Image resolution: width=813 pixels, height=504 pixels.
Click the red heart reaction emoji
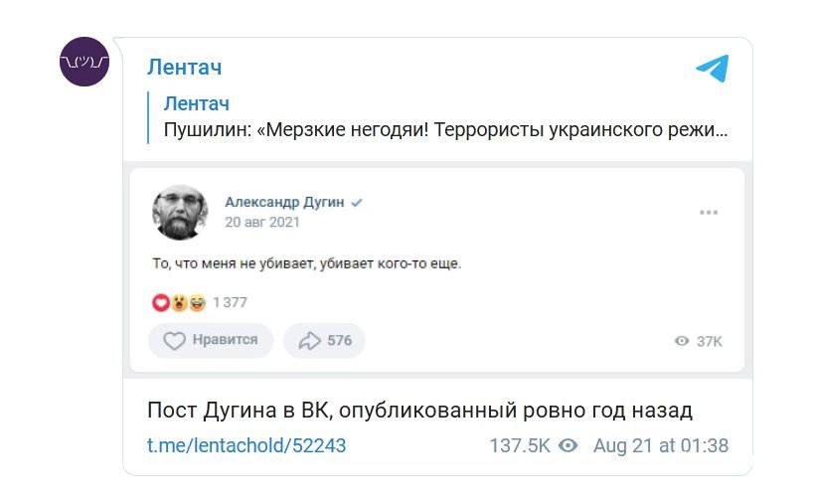click(161, 302)
